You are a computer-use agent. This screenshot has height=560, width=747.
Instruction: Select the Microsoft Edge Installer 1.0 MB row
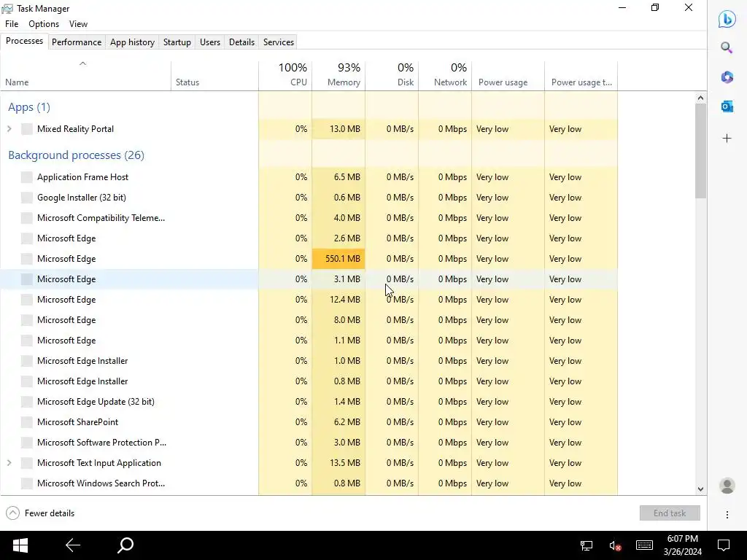309,361
